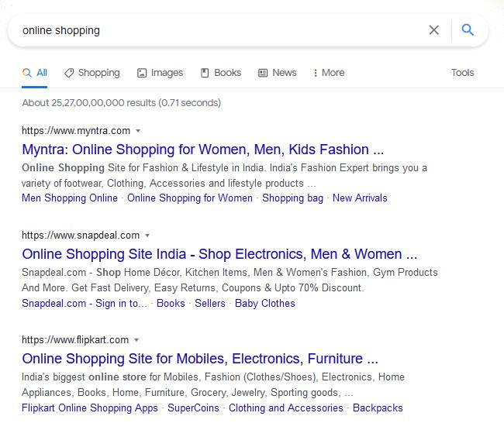
Task: Focus the search field containing online shopping
Action: click(x=219, y=30)
